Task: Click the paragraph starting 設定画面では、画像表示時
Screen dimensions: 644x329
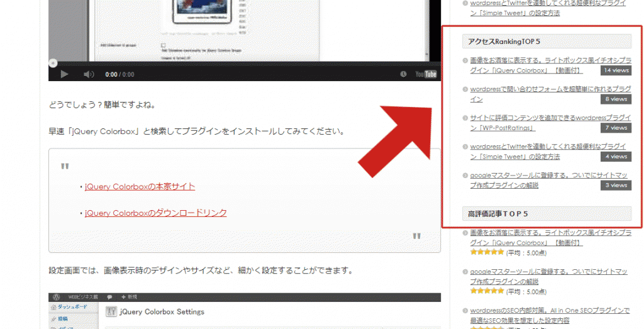Action: click(x=201, y=271)
